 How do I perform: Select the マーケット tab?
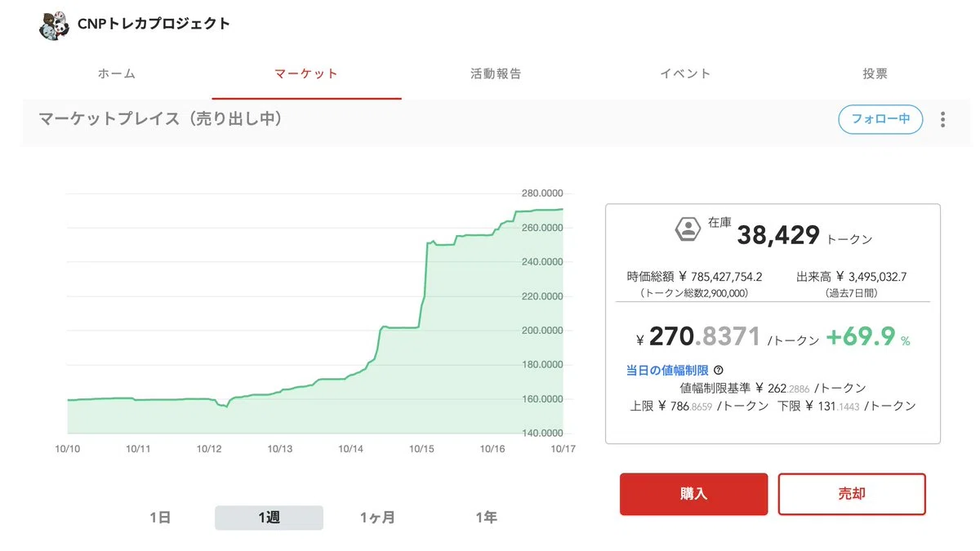pos(306,73)
